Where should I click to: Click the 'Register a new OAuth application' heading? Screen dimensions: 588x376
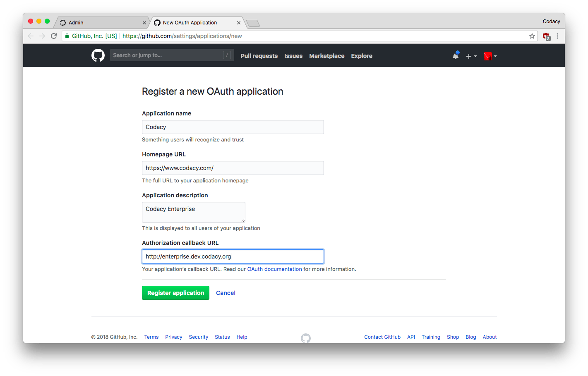coord(213,91)
